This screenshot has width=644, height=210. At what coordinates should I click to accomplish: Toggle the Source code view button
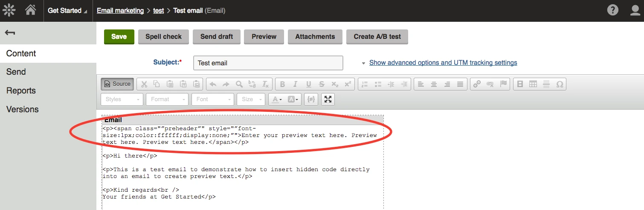pos(117,84)
